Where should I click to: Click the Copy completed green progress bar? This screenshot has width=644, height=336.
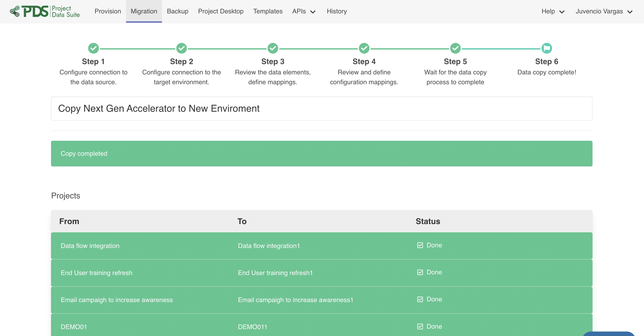[x=322, y=153]
